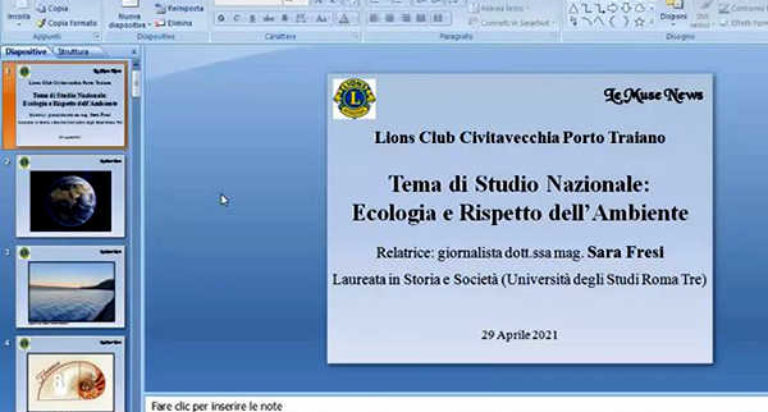768x412 pixels.
Task: Toggle underline (S) formatting
Action: pos(253,19)
